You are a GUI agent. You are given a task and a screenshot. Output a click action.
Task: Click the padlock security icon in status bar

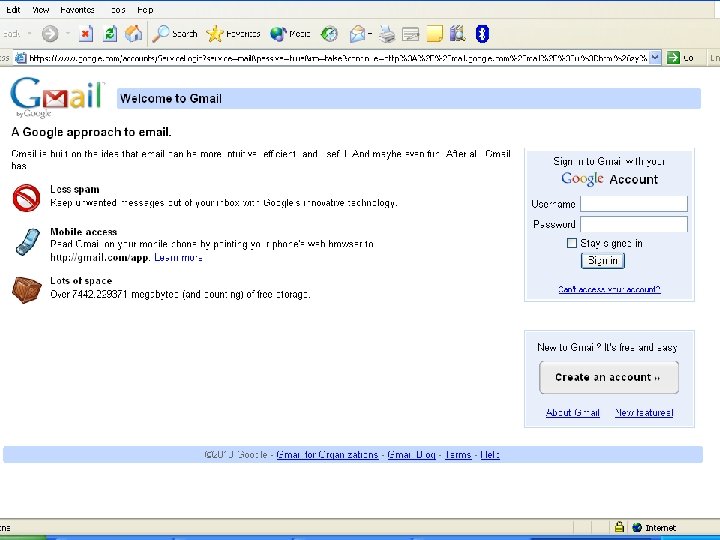pos(619,527)
